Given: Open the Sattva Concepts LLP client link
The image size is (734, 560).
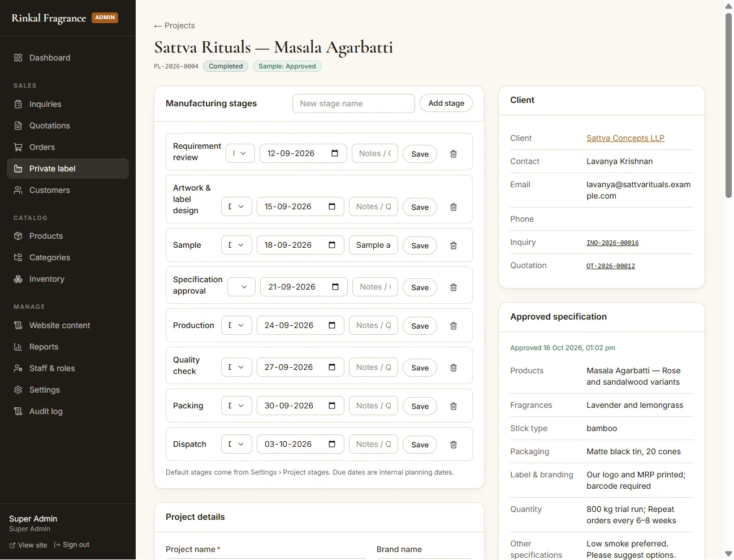Looking at the screenshot, I should pos(625,138).
